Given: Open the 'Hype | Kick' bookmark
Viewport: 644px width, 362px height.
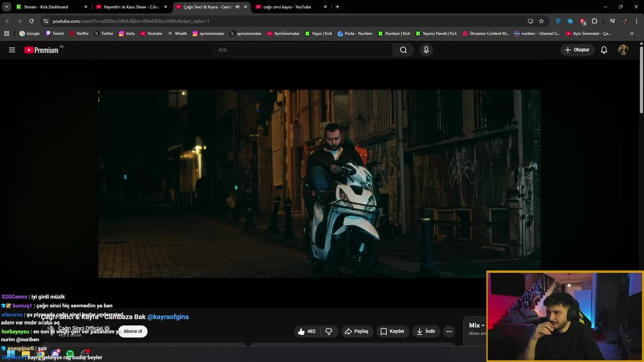Looking at the screenshot, I should point(318,34).
